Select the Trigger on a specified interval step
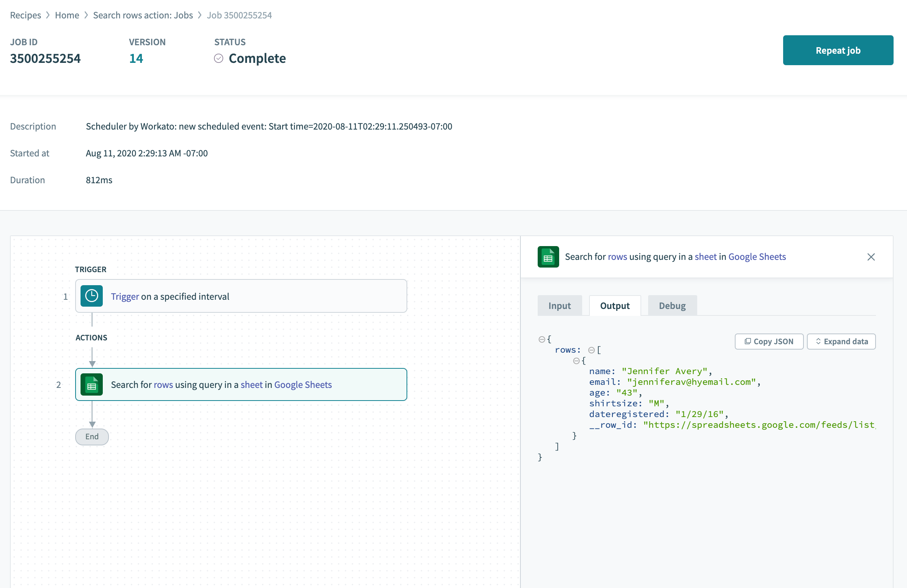 241,296
